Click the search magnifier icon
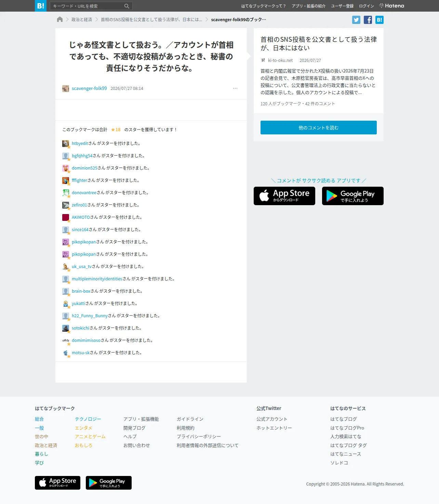 click(x=127, y=6)
